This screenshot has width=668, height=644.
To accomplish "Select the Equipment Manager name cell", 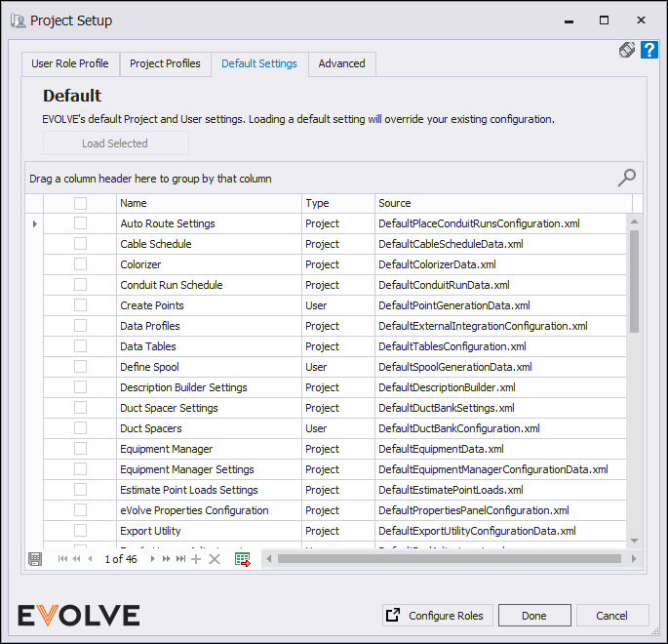I will click(209, 449).
